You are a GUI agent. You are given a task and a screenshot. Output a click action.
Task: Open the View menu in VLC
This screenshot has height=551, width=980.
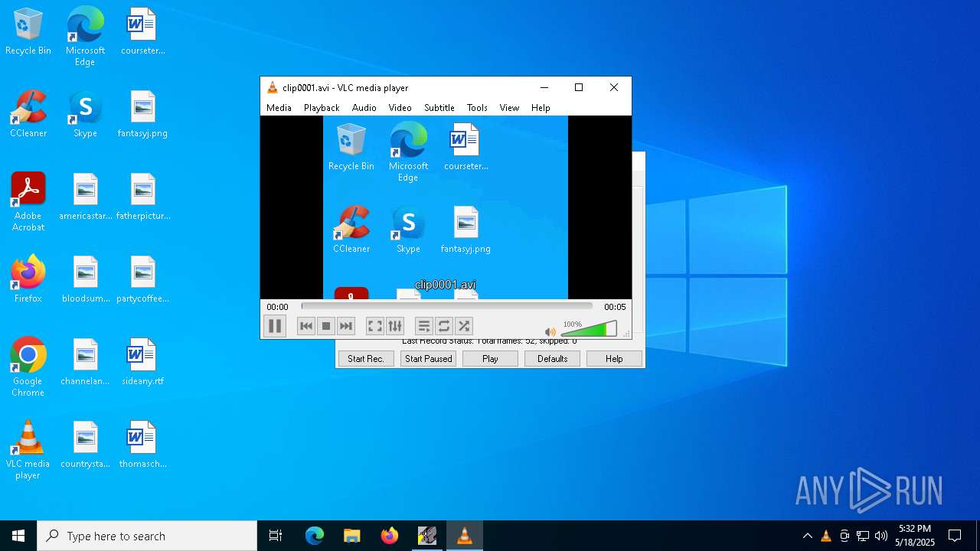click(509, 108)
